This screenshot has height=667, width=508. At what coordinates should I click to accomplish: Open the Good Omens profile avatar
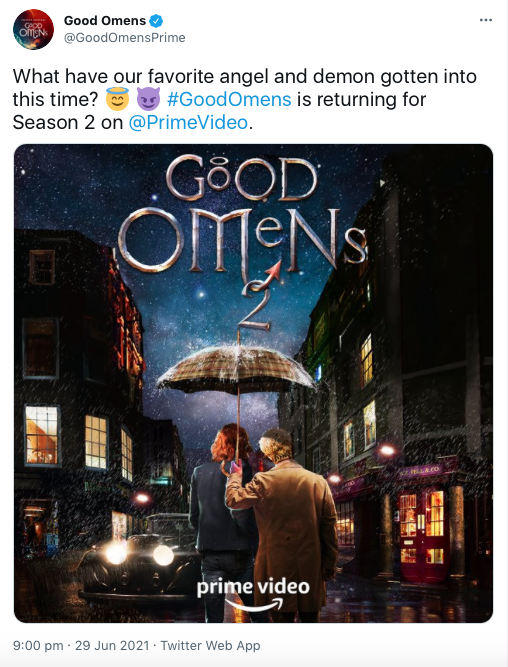click(33, 29)
